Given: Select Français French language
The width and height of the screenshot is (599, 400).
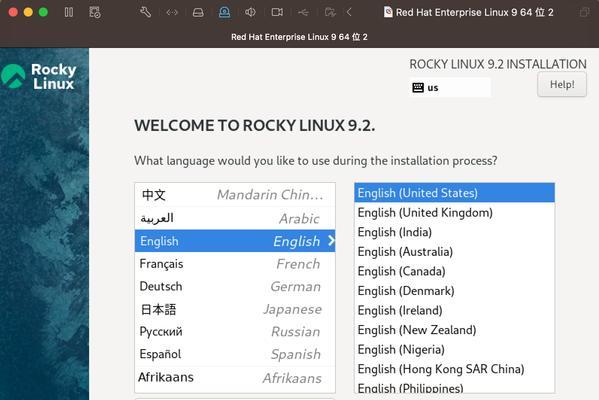Looking at the screenshot, I should (235, 264).
